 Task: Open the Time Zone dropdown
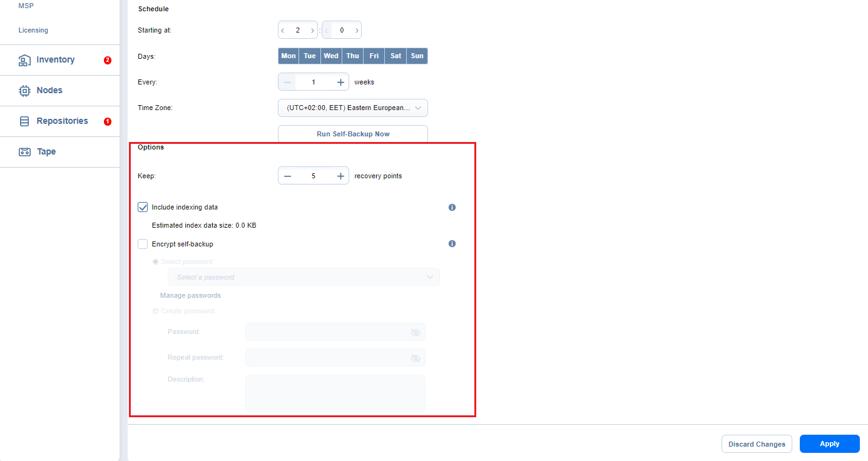[x=353, y=108]
